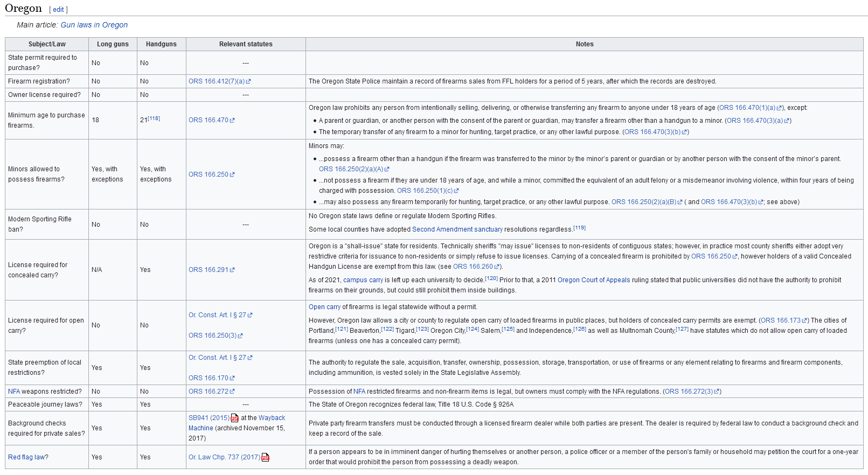The height and width of the screenshot is (475, 868).
Task: Select the 'Modern Sporting Rifle ban?' cell
Action: 47,225
